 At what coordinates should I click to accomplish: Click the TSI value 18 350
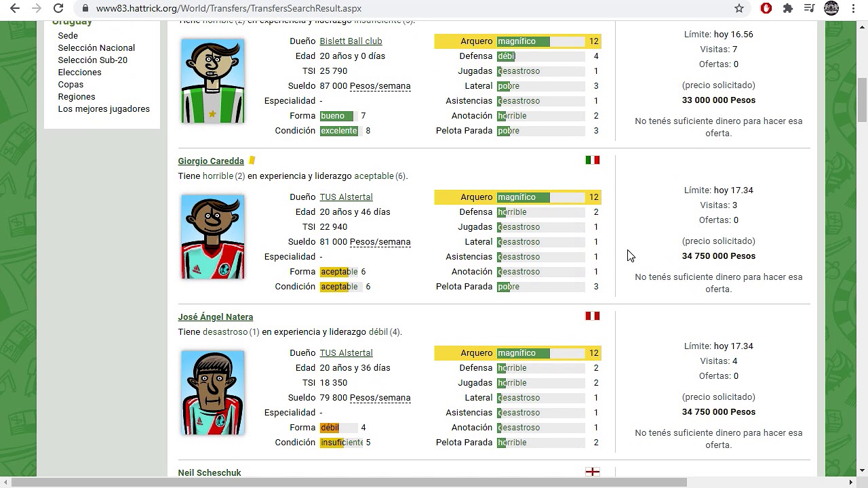pos(334,382)
